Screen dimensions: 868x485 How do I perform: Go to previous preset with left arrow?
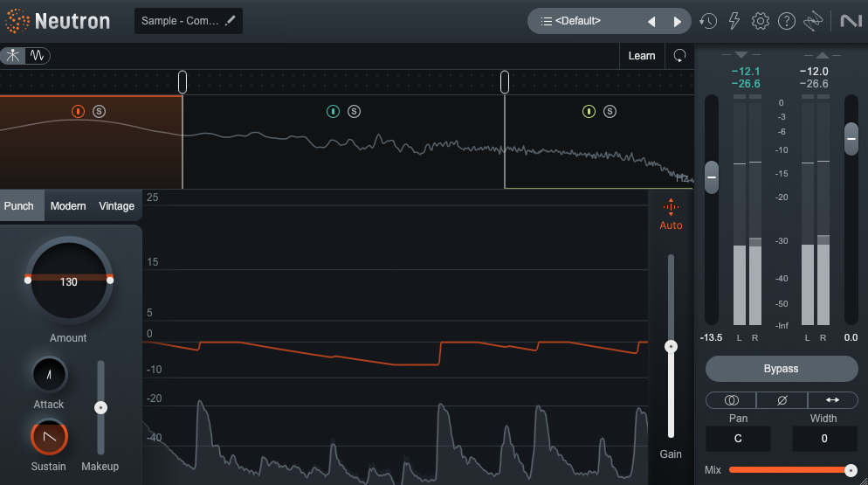coord(651,21)
